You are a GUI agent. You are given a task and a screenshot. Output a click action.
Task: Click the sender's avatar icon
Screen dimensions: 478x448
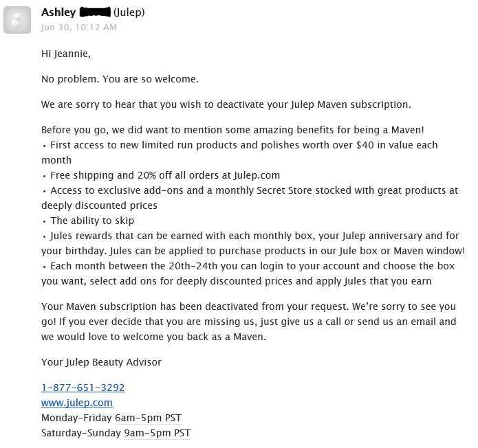click(x=17, y=20)
